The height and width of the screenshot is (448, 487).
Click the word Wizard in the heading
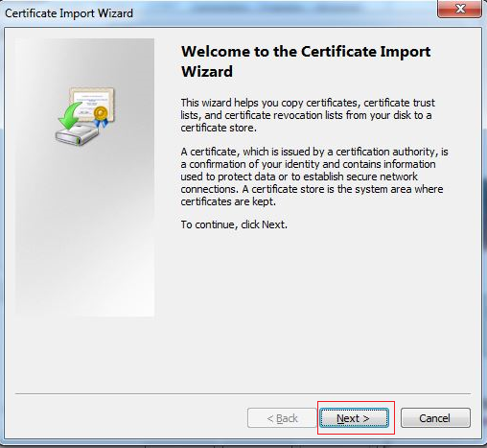(207, 71)
